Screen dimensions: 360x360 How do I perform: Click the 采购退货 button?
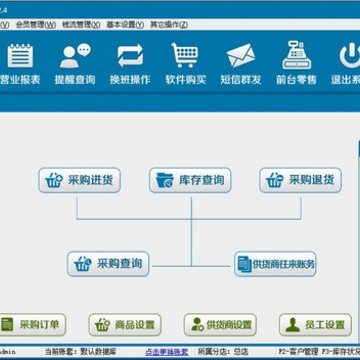click(301, 180)
